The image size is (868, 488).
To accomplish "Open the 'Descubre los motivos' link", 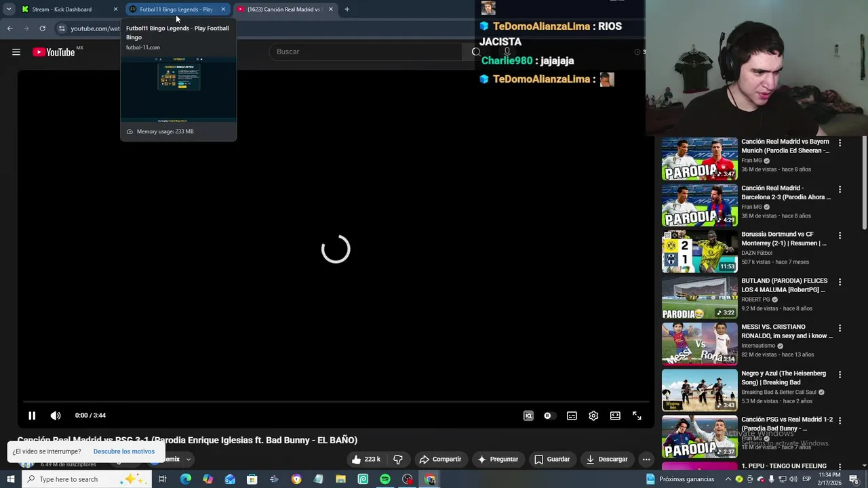I will [124, 451].
